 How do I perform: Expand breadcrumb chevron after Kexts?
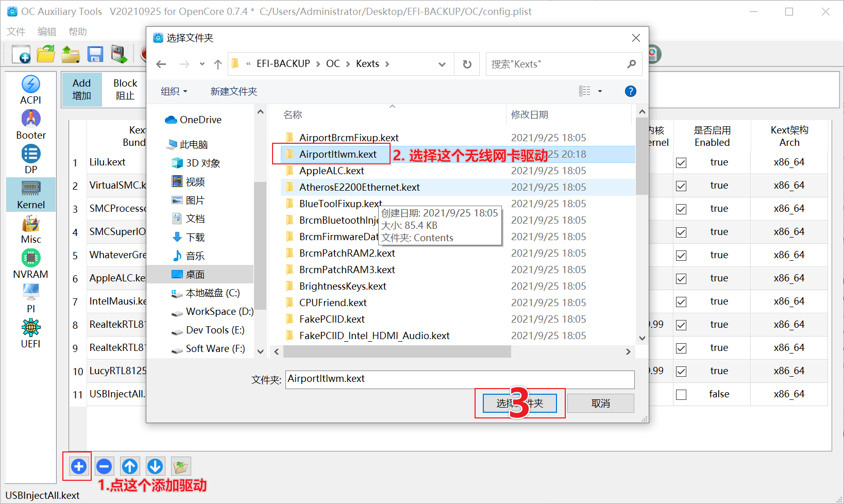(387, 64)
